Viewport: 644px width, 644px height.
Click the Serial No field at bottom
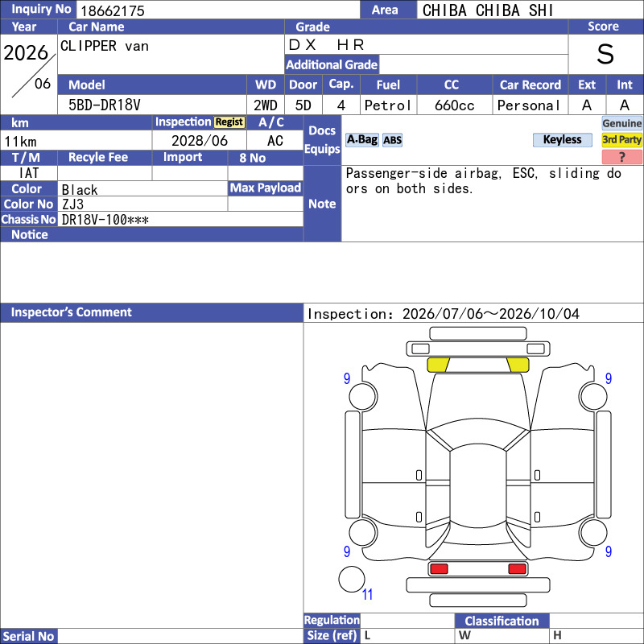coord(180,636)
